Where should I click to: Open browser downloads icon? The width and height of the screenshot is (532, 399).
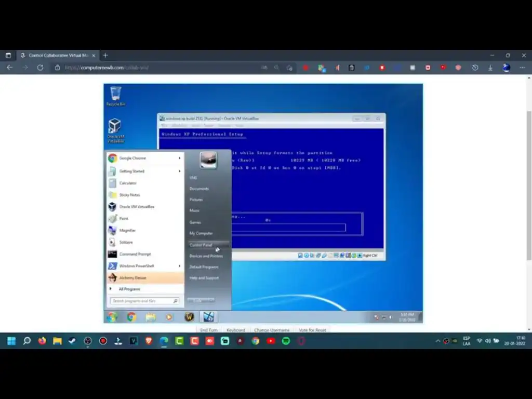click(x=490, y=68)
